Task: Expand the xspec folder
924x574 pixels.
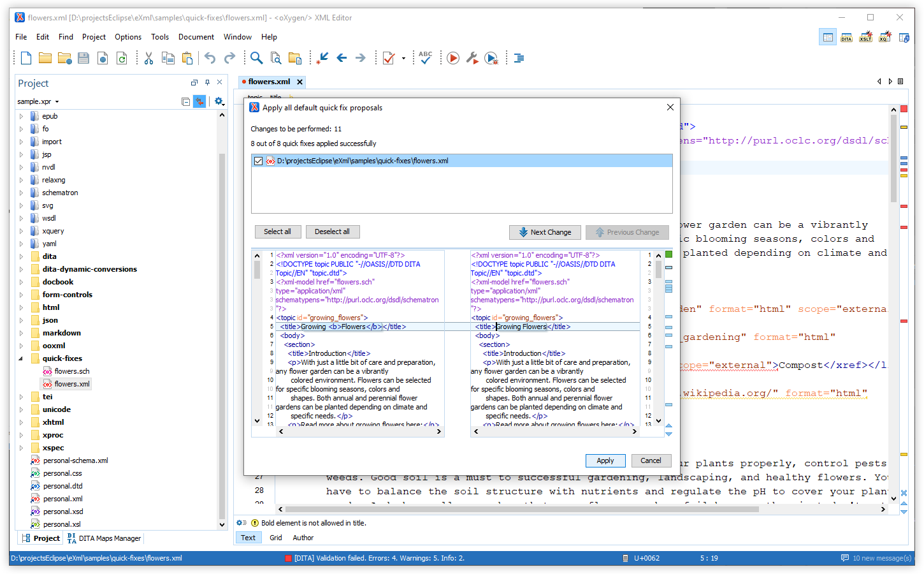Action: click(x=21, y=448)
